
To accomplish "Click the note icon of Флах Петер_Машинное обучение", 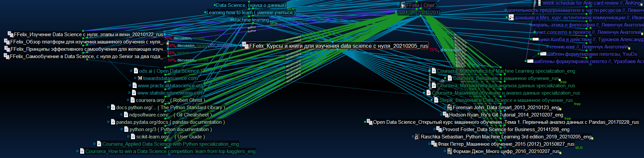I will tap(434, 144).
